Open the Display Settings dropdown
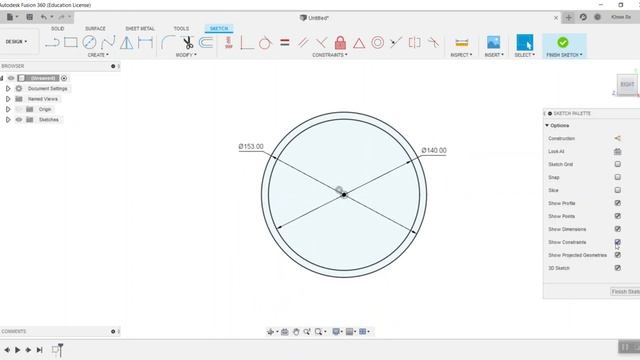Screen dimensions: 640x360 click(337, 332)
